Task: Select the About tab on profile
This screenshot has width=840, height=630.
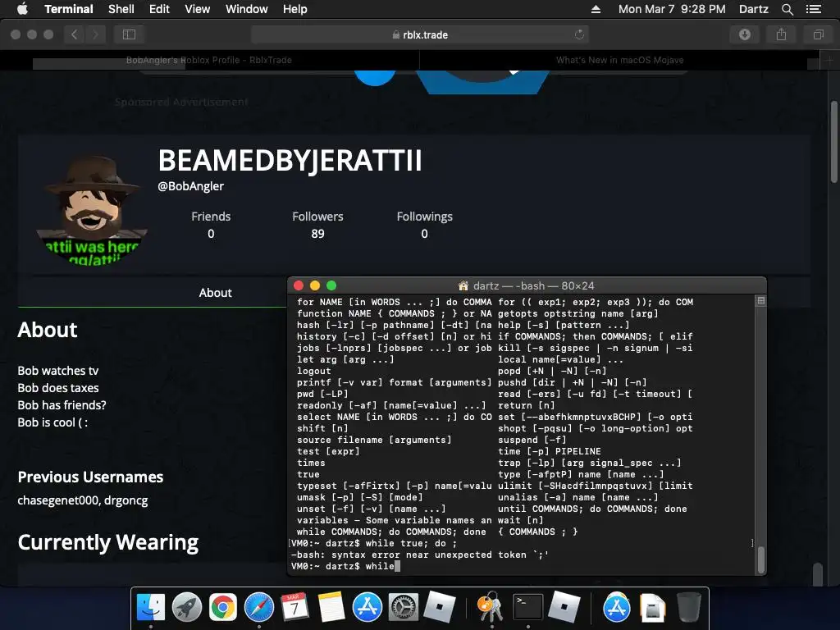Action: pos(216,293)
